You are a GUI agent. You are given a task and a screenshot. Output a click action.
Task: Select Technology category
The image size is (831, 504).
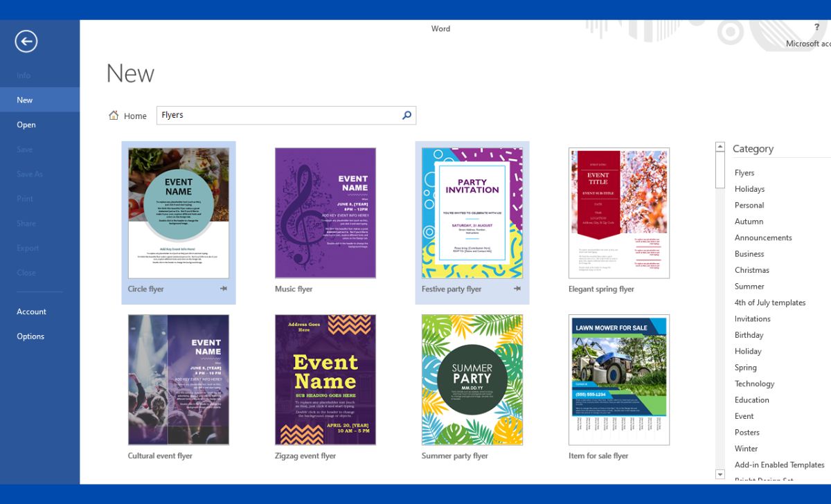pyautogui.click(x=755, y=384)
